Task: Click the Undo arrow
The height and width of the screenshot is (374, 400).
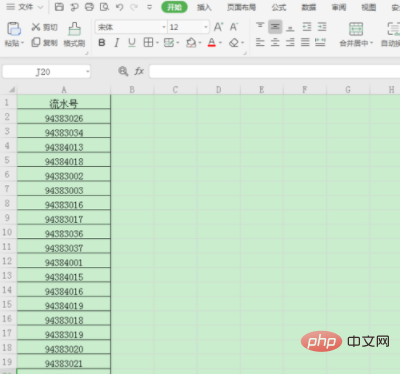Action: click(x=119, y=7)
